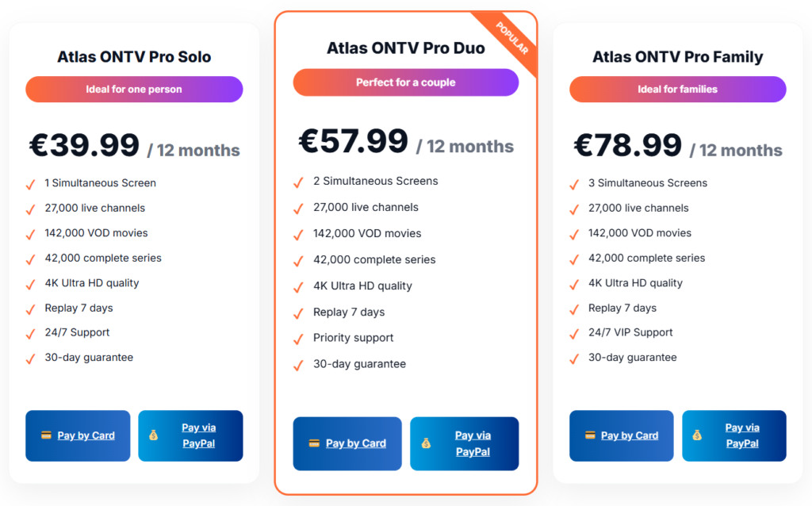Click money bag icon in Solo plan
Image resolution: width=812 pixels, height=506 pixels.
click(153, 435)
